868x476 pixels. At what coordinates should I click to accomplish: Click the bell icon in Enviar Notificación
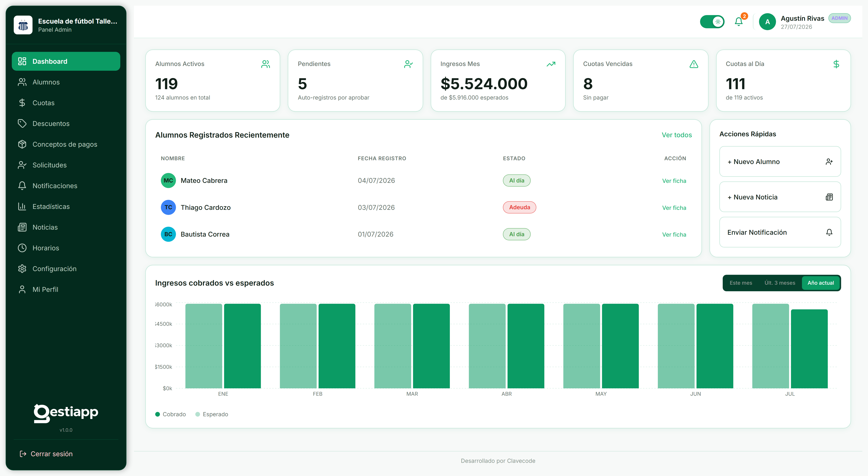pyautogui.click(x=829, y=232)
